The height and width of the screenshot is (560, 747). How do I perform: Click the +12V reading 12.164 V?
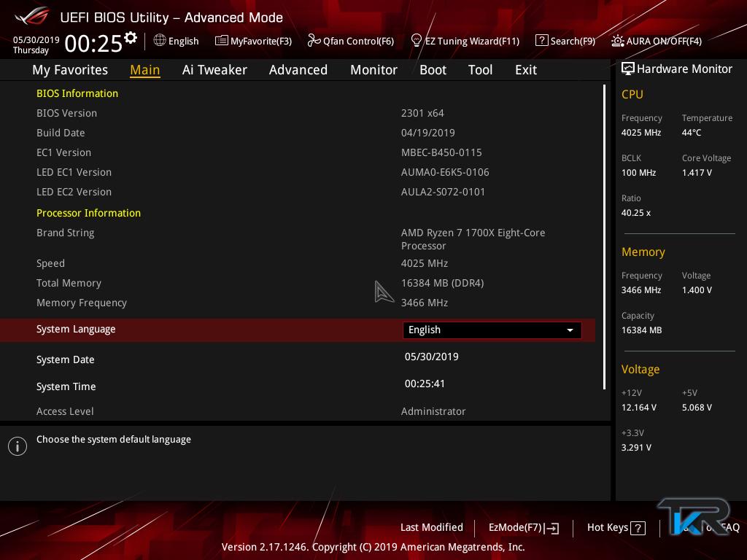638,408
